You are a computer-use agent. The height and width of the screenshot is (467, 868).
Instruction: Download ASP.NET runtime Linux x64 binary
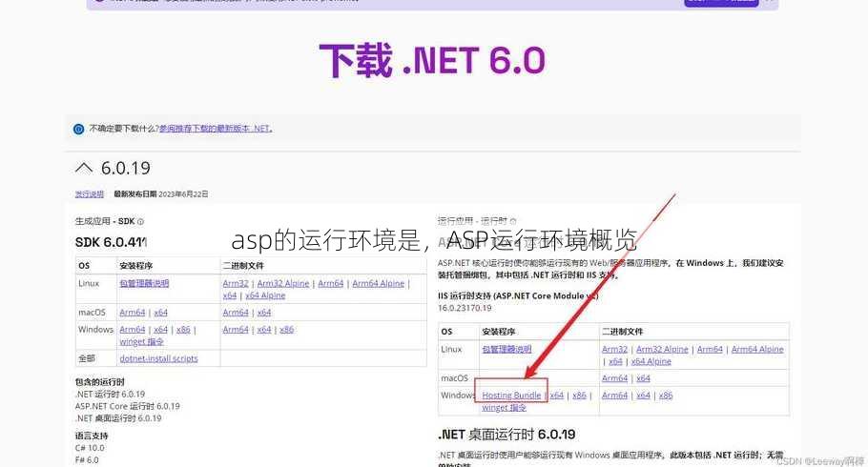tap(615, 361)
